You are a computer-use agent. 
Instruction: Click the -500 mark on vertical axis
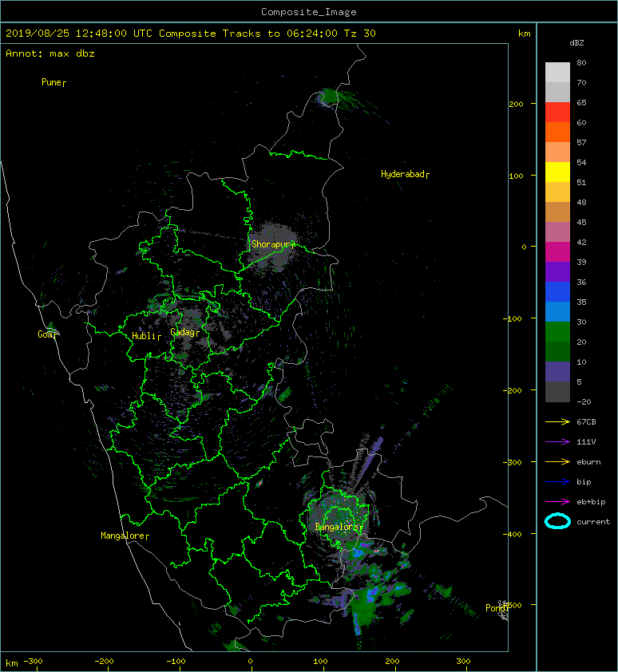[513, 606]
